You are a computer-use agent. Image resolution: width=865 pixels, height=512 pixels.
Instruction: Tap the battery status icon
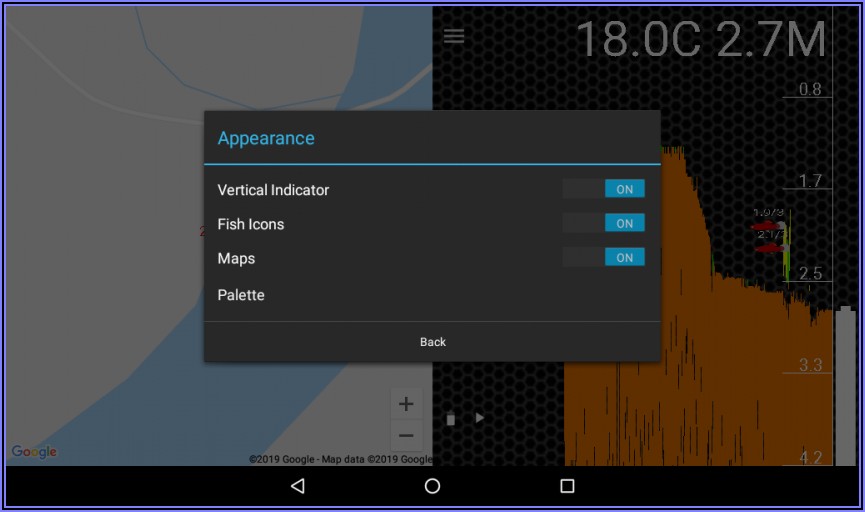(x=451, y=418)
